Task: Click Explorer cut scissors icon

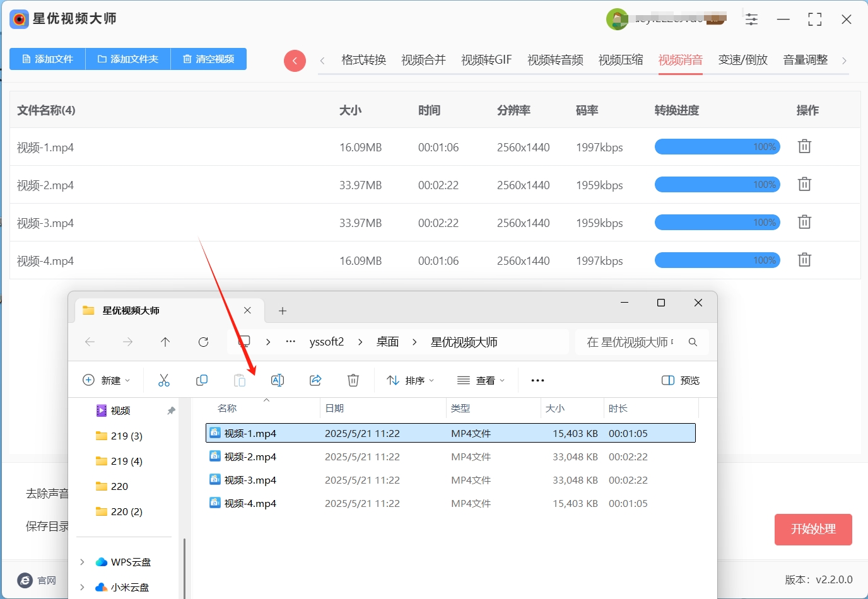Action: [x=164, y=380]
